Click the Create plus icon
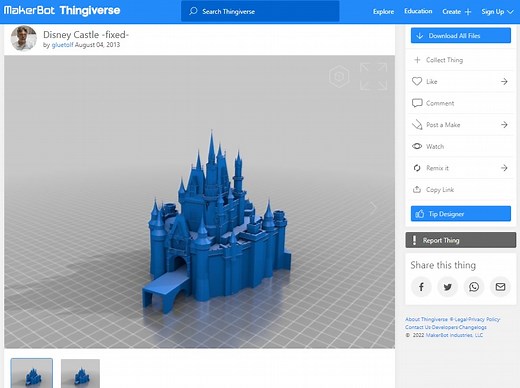Screen dimensions: 520x388 point(468,12)
